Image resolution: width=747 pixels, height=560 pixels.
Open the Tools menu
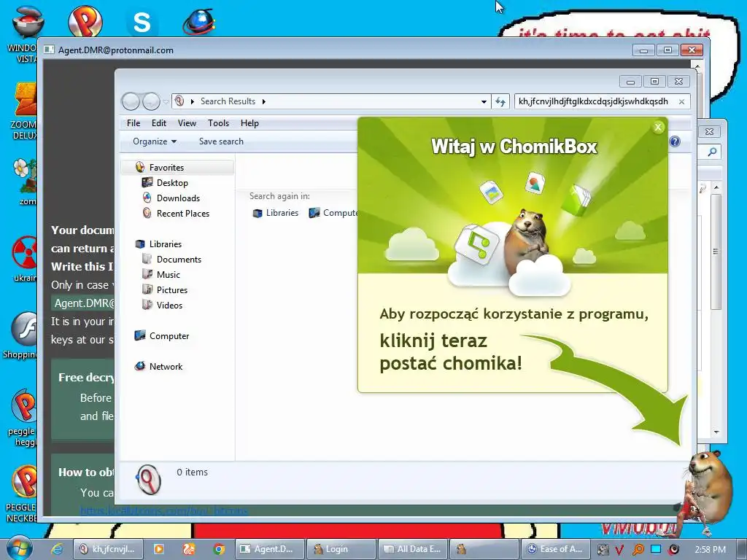218,123
